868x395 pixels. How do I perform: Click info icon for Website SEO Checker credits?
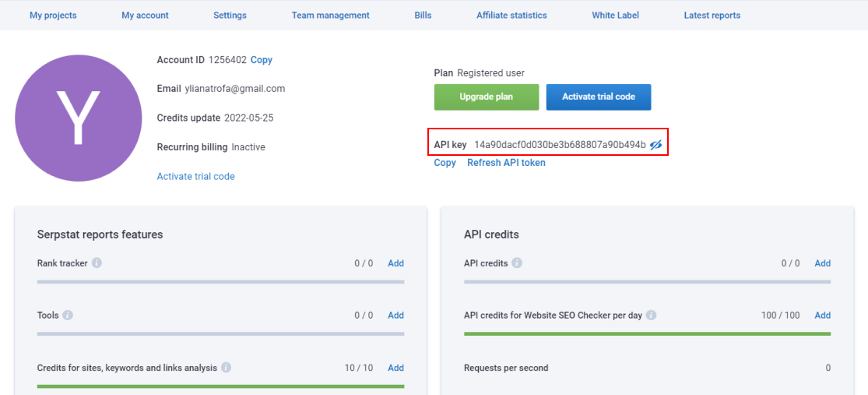[x=651, y=316]
